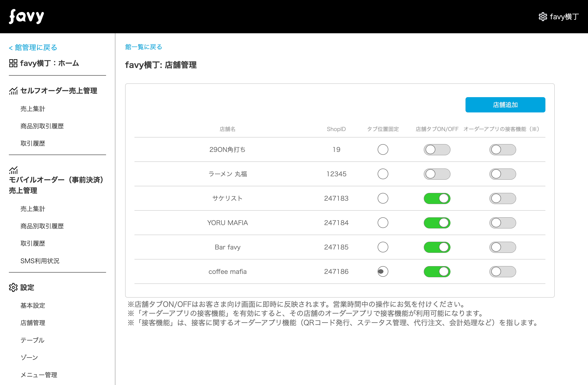Toggle 店舗タブ switch for 29ON角打ち
This screenshot has height=385, width=588.
click(x=437, y=150)
